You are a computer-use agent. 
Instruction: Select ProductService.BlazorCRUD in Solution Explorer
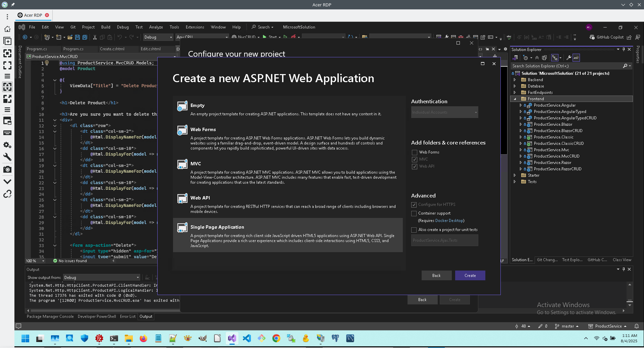pos(558,131)
